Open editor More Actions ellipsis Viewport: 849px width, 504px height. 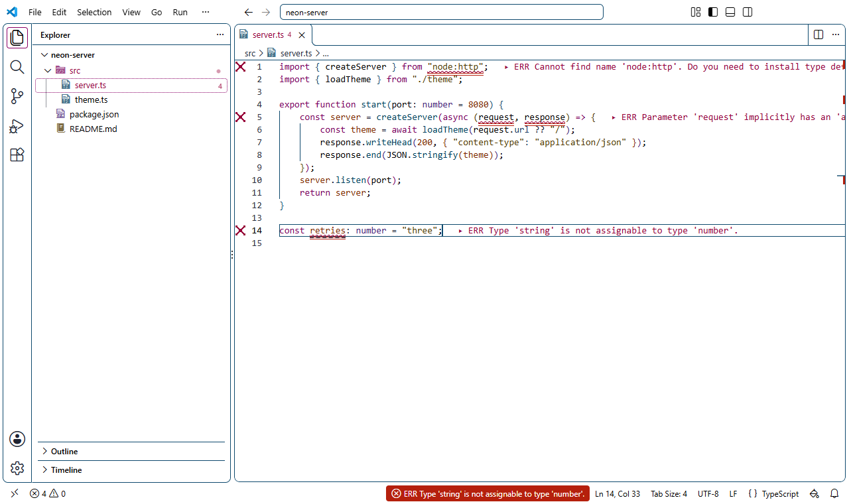pos(836,34)
